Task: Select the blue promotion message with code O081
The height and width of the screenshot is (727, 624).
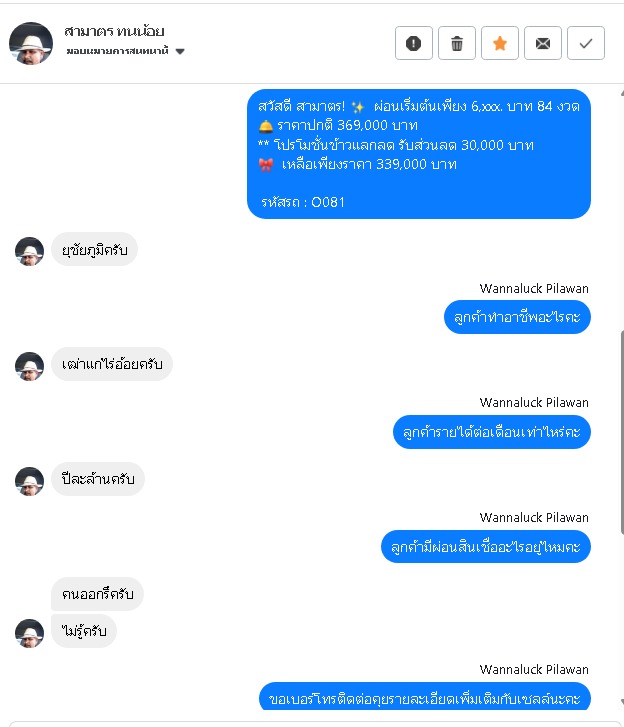Action: click(419, 154)
